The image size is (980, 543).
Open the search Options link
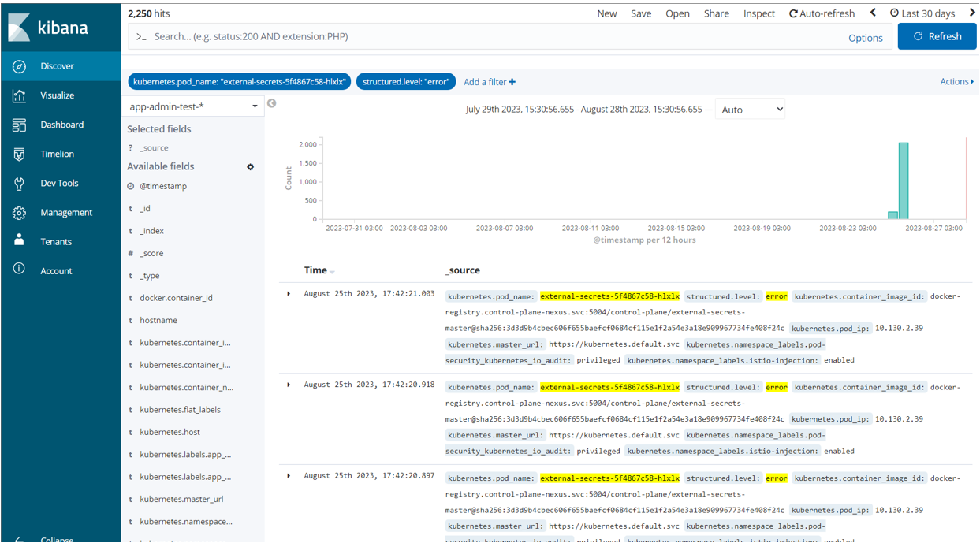point(866,38)
